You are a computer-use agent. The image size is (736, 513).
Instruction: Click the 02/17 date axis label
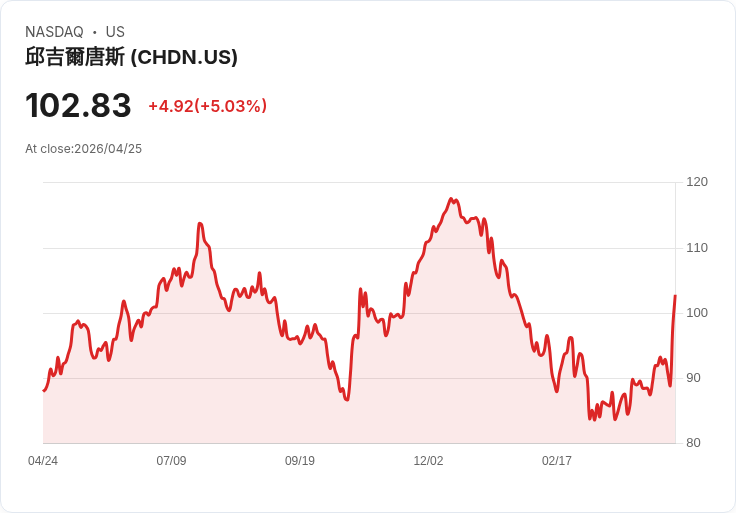[557, 460]
